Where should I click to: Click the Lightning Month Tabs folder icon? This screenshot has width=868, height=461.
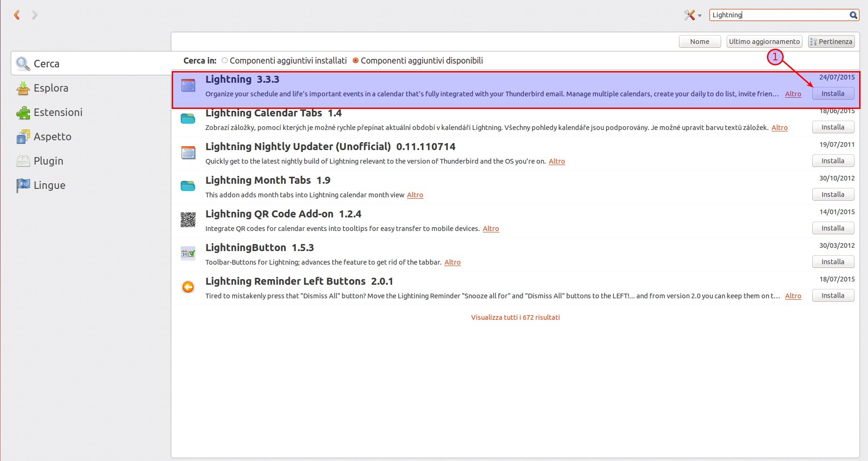coord(188,186)
